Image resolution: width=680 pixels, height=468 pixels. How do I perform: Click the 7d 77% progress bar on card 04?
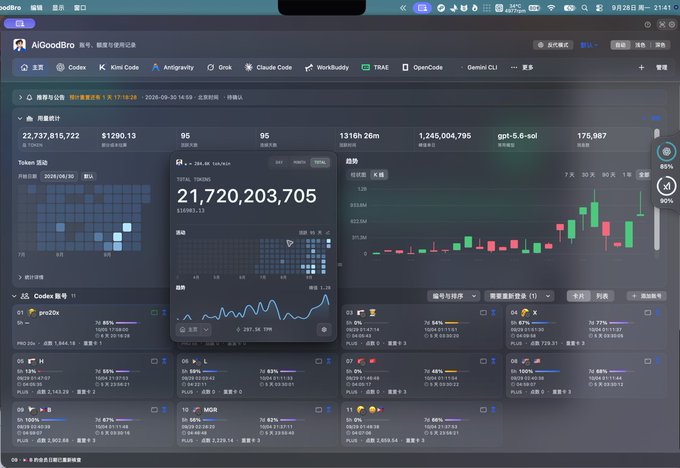click(620, 323)
